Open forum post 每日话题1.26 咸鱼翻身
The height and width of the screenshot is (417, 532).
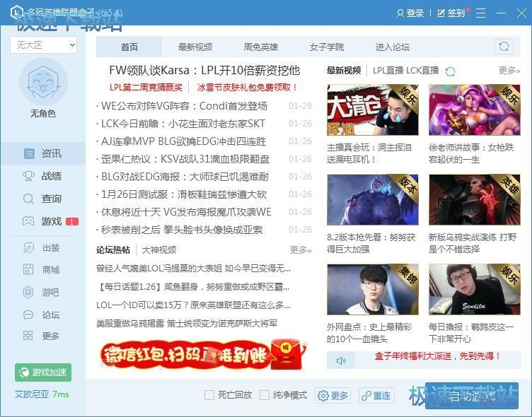coord(192,287)
